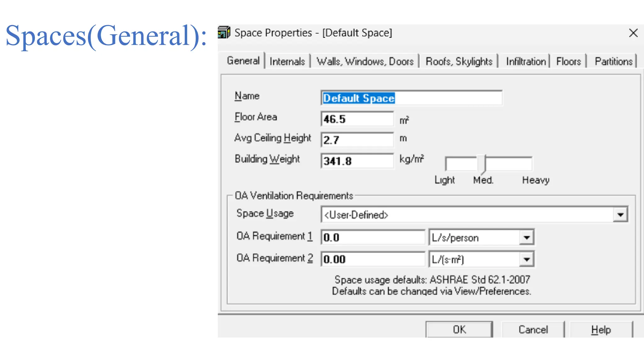Switch to the Roofs, Skylights tab
644x362 pixels.
coord(459,61)
